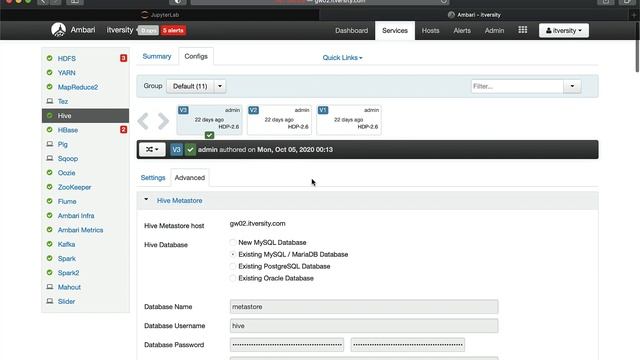Click the first Database Password field
This screenshot has width=640, height=360.
click(x=287, y=344)
